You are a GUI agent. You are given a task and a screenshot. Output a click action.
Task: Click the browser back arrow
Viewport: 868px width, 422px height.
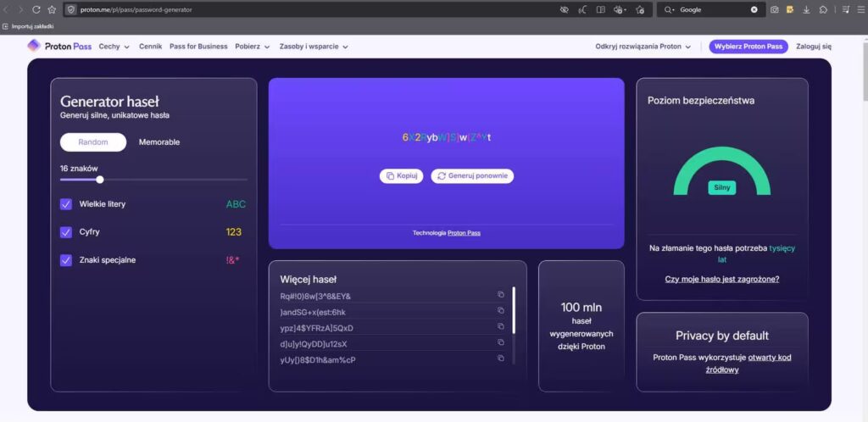[6, 9]
